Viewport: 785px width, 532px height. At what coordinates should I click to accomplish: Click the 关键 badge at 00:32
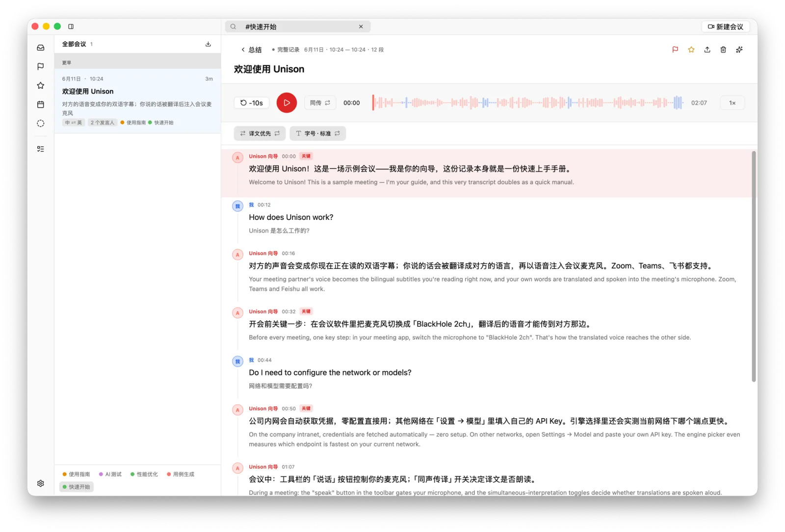(x=306, y=311)
